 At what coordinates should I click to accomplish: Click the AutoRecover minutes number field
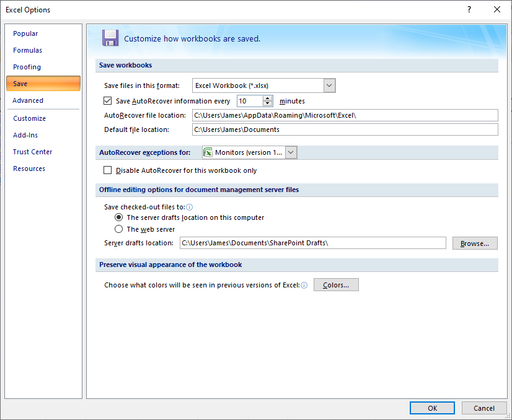[x=250, y=101]
